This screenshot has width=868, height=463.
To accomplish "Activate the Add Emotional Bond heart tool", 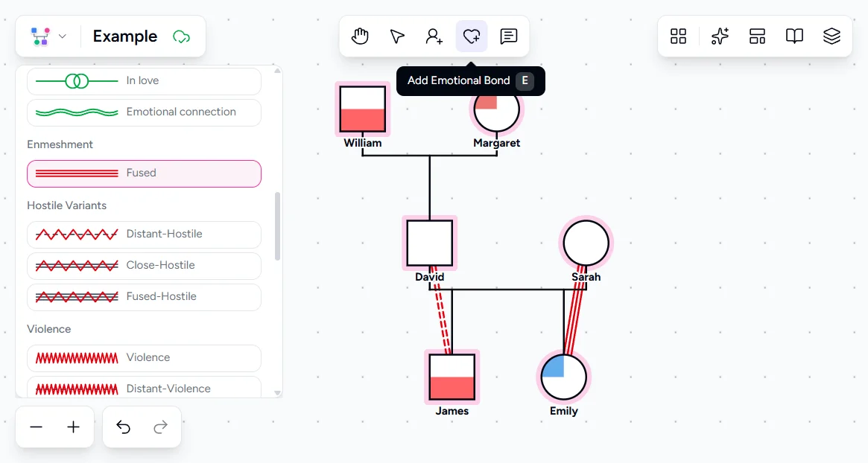I will [x=472, y=36].
